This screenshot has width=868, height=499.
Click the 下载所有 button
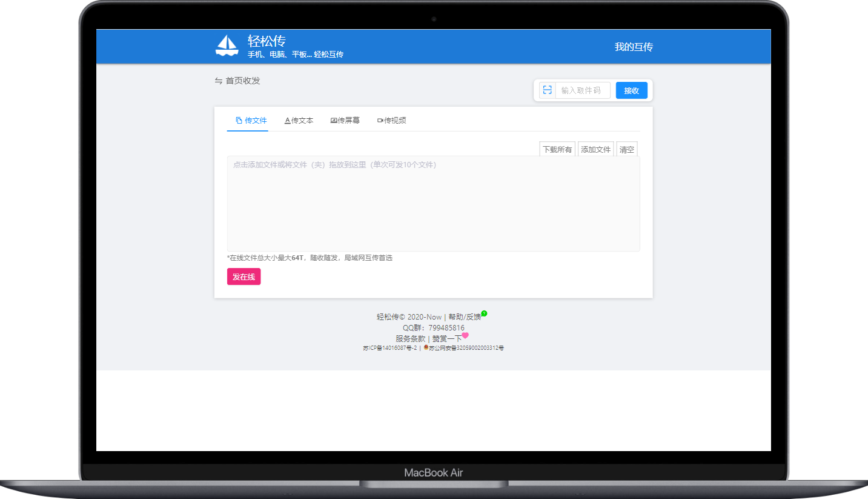tap(557, 149)
